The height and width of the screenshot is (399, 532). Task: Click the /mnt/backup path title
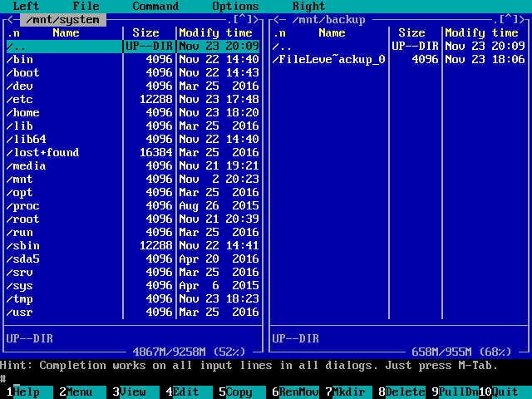point(328,20)
